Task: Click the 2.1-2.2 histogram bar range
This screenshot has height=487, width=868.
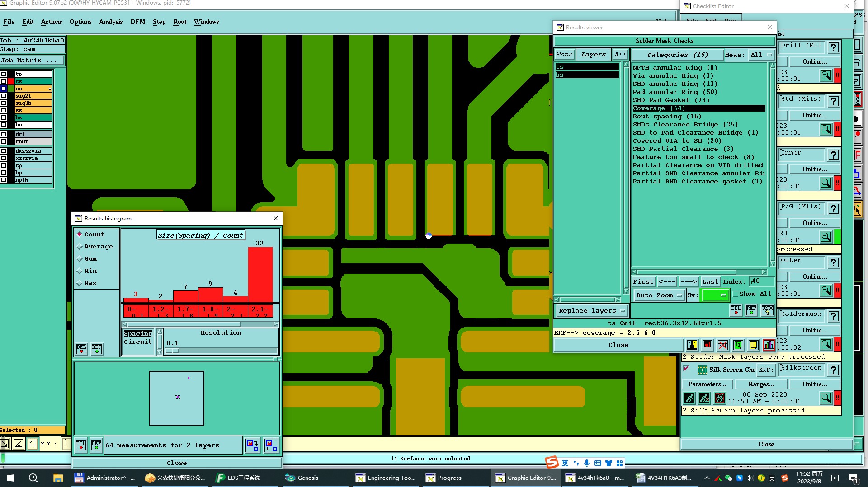Action: tap(260, 312)
